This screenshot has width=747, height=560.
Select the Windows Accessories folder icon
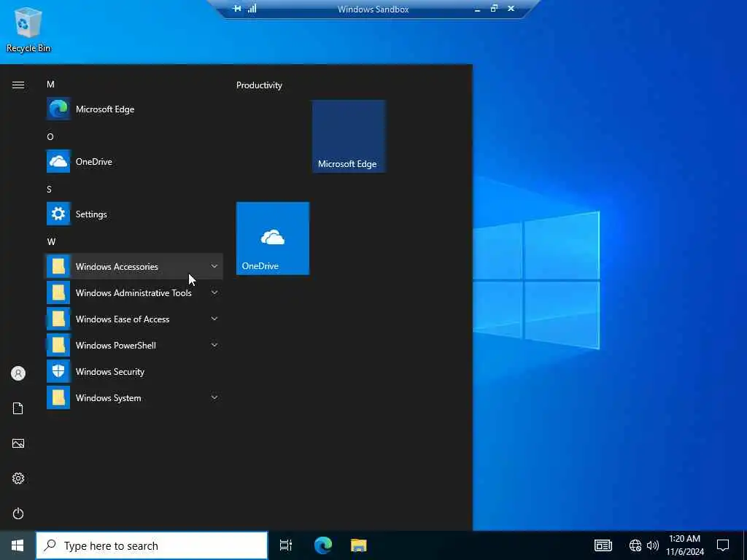[58, 266]
